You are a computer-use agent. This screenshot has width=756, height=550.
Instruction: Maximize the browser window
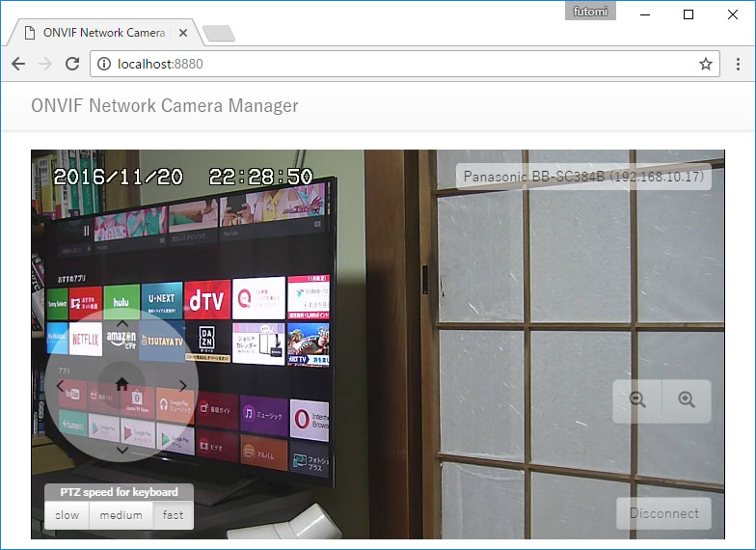click(688, 14)
